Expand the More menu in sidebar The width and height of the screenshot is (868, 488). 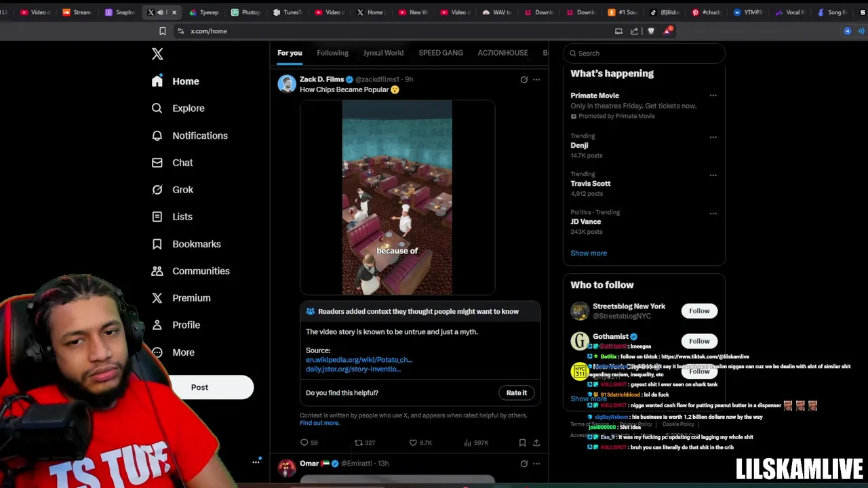click(173, 352)
